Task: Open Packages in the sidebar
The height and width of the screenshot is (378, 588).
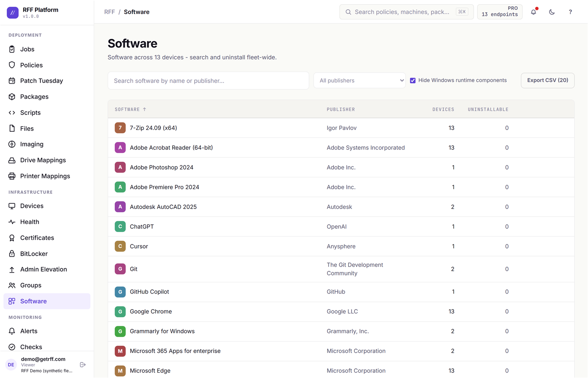Action: [x=47, y=97]
